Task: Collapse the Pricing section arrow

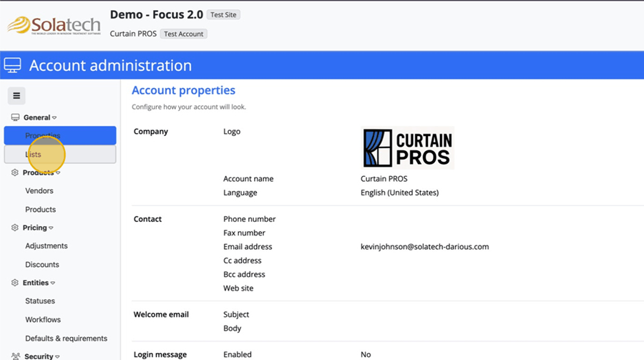Action: click(x=51, y=228)
